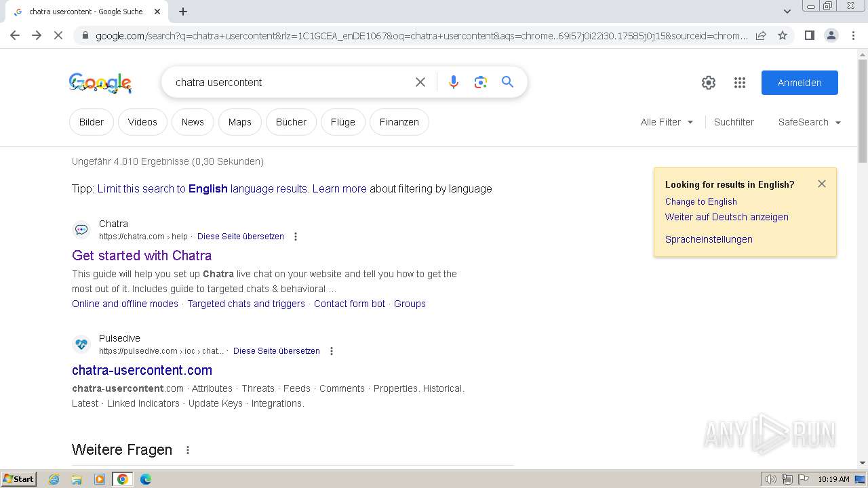Open more options for Chatra result
The width and height of the screenshot is (868, 488).
tap(295, 237)
